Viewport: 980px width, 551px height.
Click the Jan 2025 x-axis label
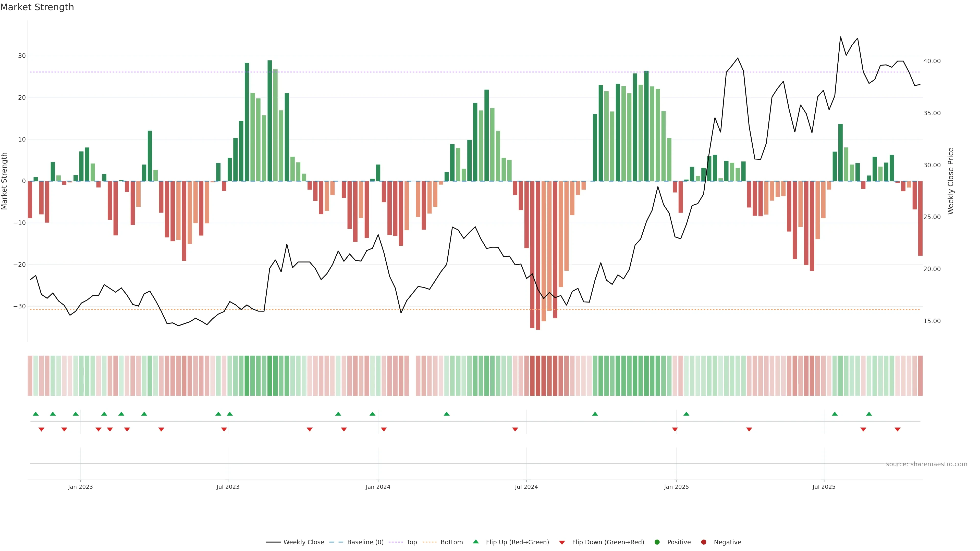tap(676, 487)
